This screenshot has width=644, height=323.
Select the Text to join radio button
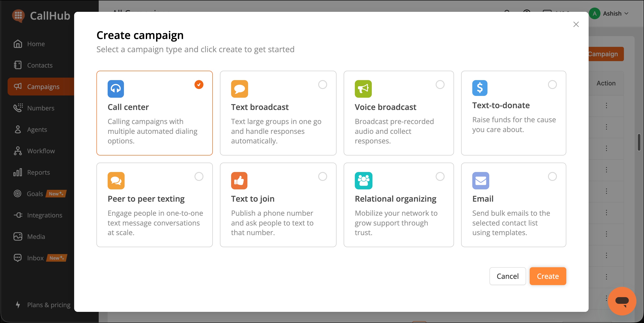(x=322, y=177)
